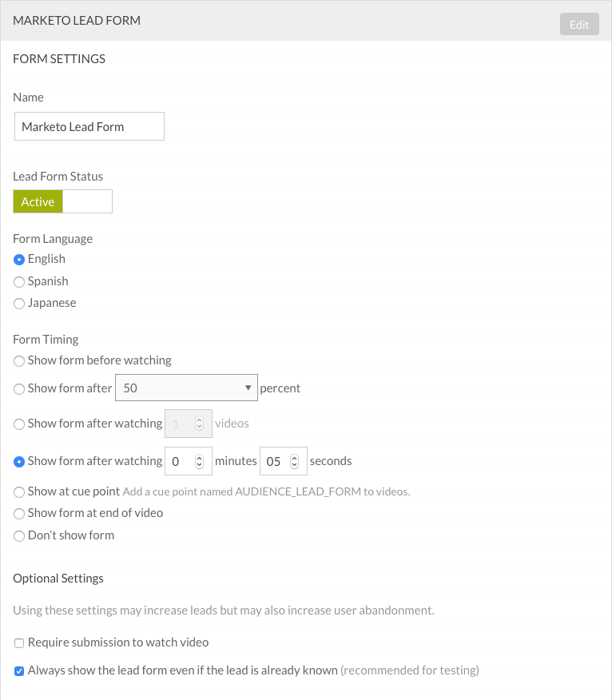This screenshot has height=700, width=612.
Task: Click the form Name input field
Action: [x=89, y=126]
